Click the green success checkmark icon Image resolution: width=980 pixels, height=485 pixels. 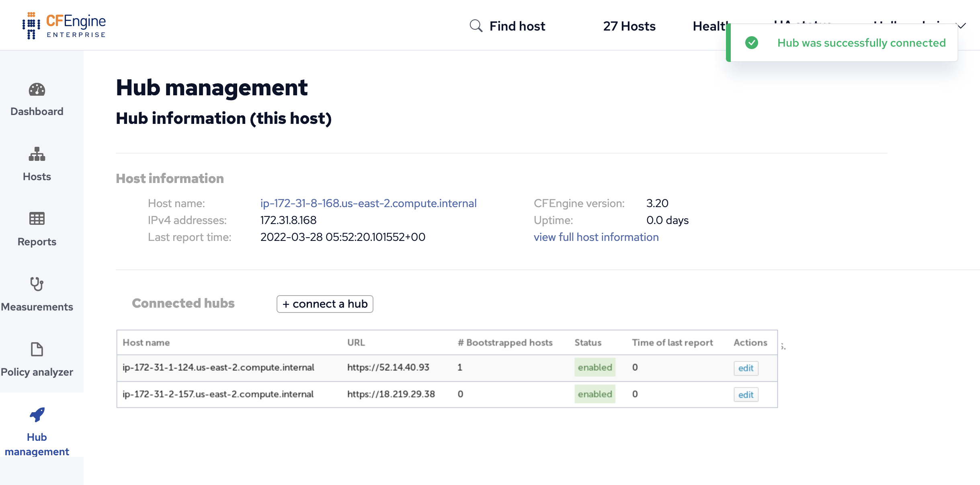751,43
